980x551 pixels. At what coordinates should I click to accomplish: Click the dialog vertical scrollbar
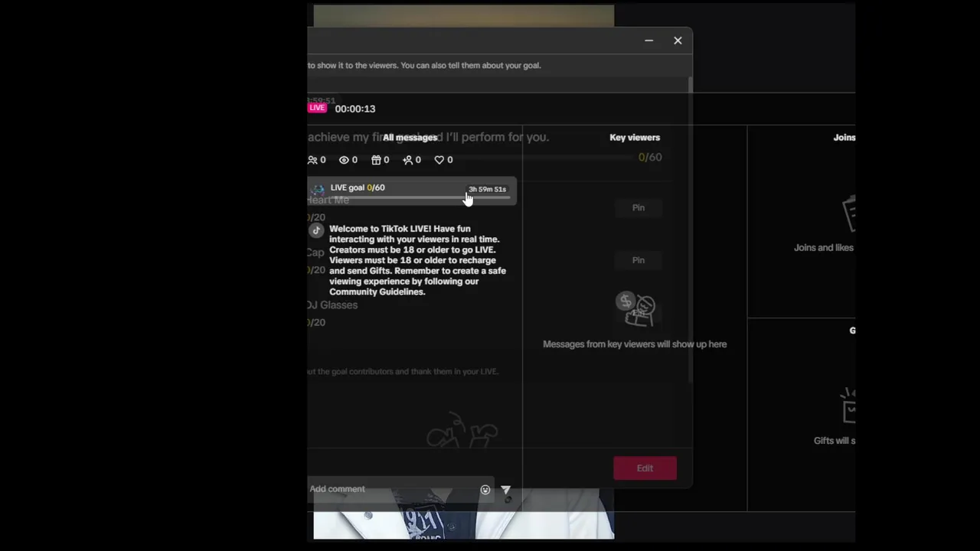point(691,230)
